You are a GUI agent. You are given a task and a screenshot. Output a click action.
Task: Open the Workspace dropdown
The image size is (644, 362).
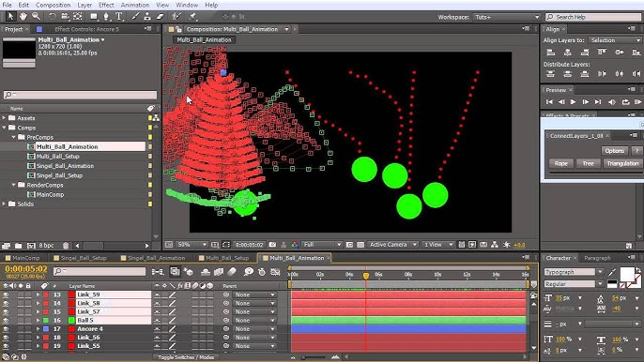click(x=506, y=17)
